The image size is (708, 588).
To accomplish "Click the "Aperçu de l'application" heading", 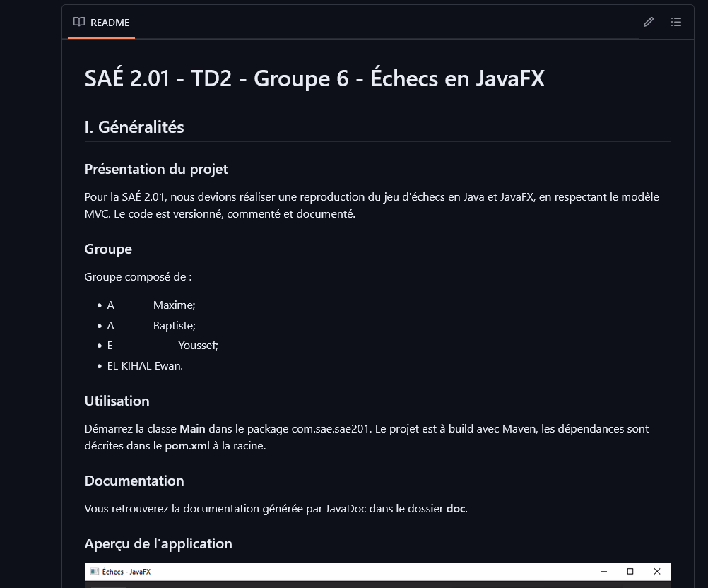I will tap(158, 543).
